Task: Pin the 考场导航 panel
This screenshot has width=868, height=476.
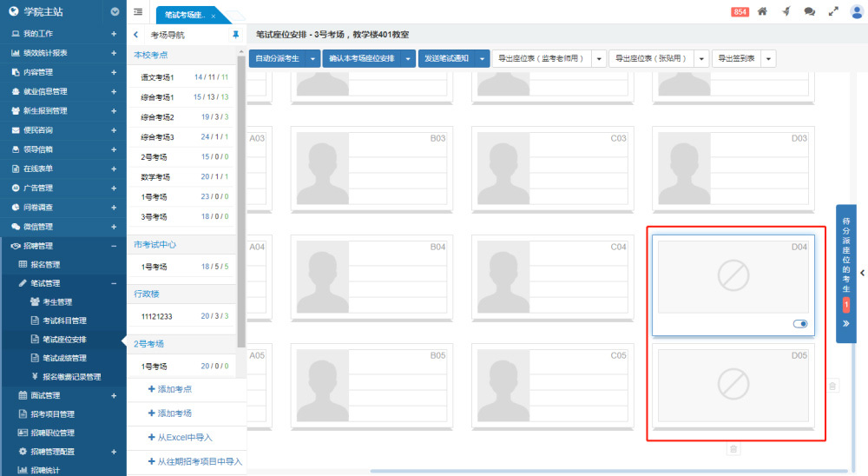Action: (x=235, y=35)
